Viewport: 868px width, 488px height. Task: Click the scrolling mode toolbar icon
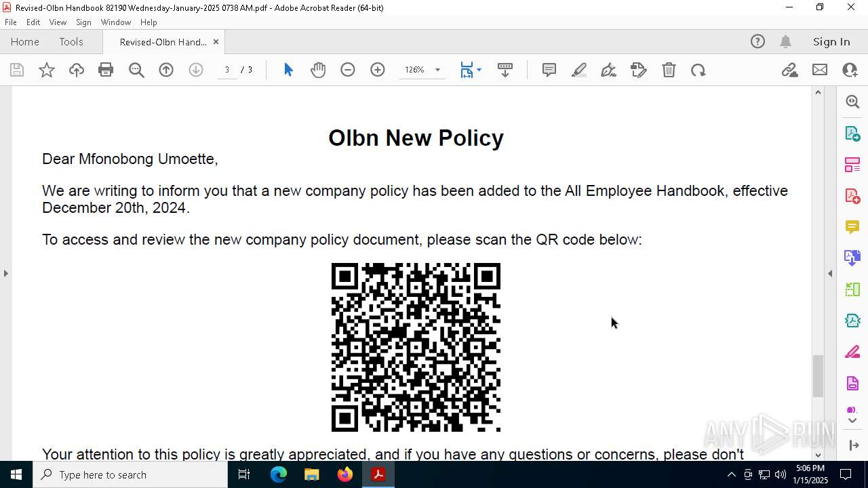click(x=505, y=70)
